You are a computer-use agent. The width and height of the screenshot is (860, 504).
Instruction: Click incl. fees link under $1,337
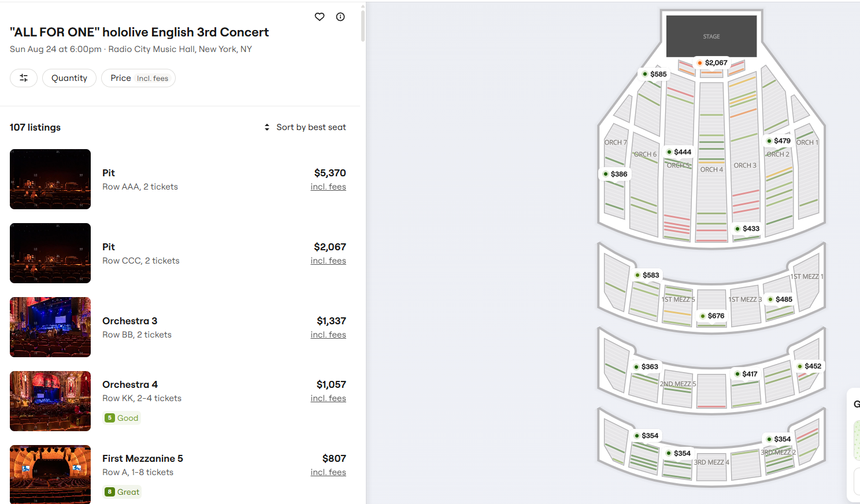coord(328,335)
